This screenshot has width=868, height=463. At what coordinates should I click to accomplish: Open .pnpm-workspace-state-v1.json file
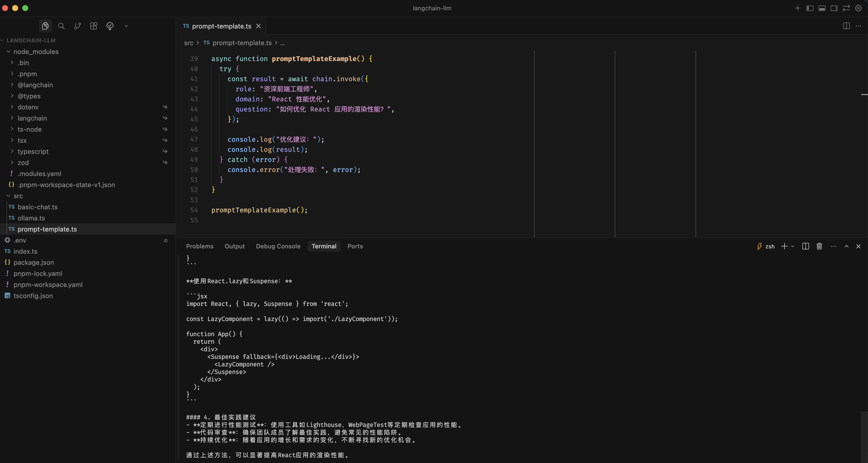tap(88, 185)
